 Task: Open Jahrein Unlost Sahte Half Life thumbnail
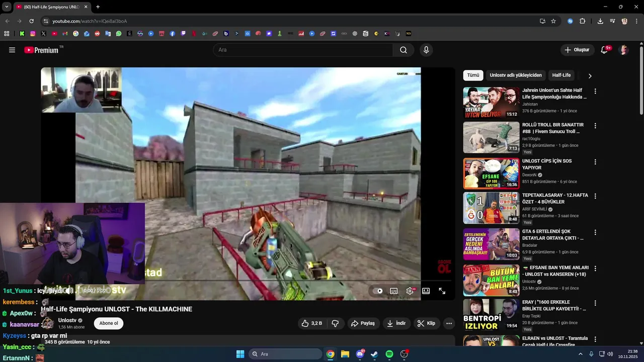coord(491,103)
